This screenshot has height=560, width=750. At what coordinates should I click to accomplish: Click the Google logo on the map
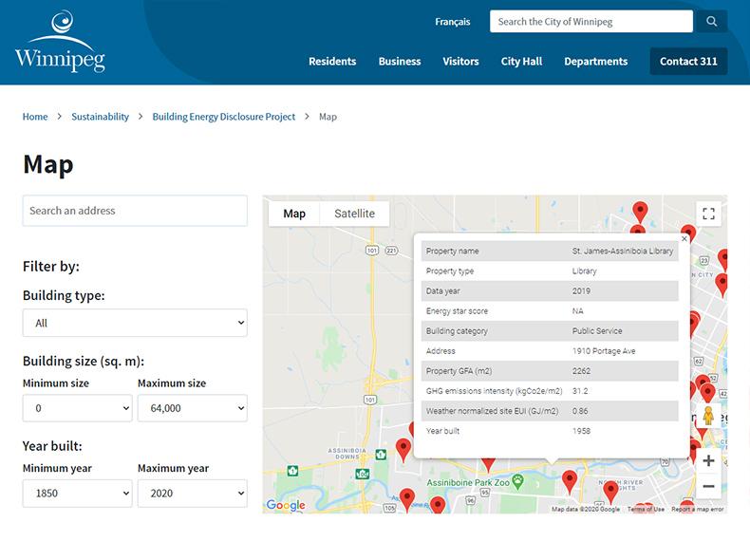click(286, 505)
